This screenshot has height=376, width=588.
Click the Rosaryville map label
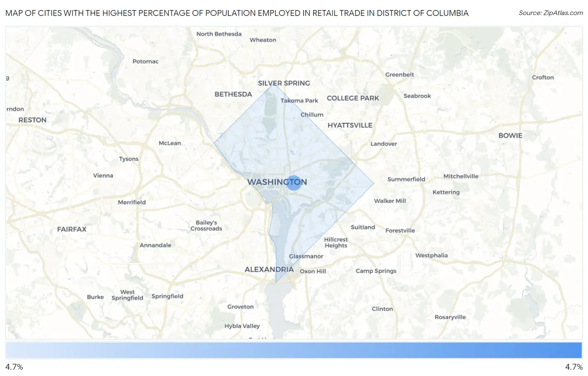click(x=450, y=317)
